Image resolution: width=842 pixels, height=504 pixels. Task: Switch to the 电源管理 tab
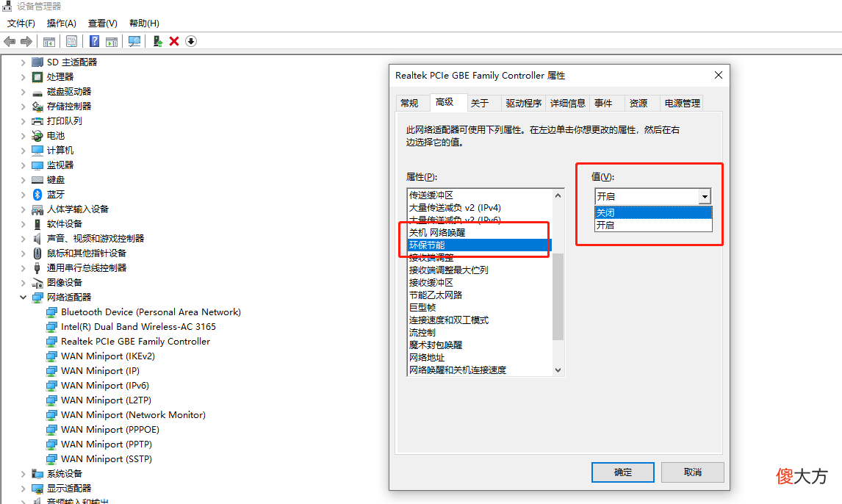[x=682, y=103]
